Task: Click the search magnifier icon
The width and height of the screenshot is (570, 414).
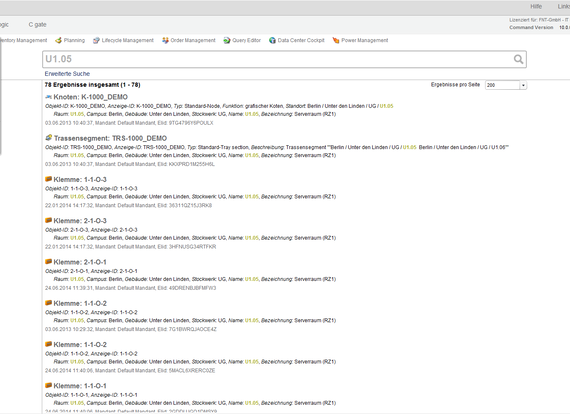Action: (x=518, y=59)
